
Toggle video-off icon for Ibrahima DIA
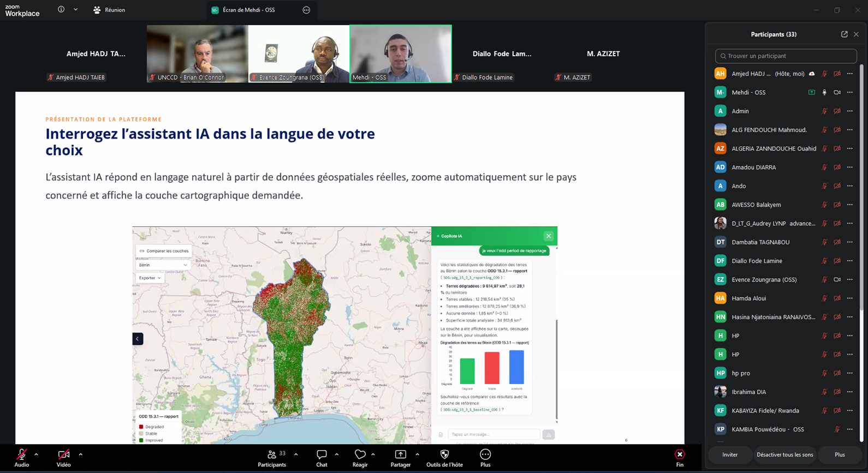(x=837, y=392)
